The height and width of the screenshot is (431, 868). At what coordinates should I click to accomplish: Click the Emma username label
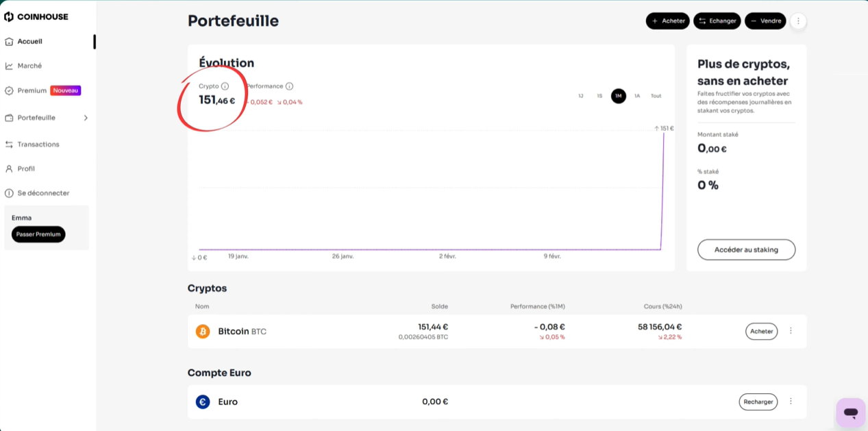[x=22, y=218]
